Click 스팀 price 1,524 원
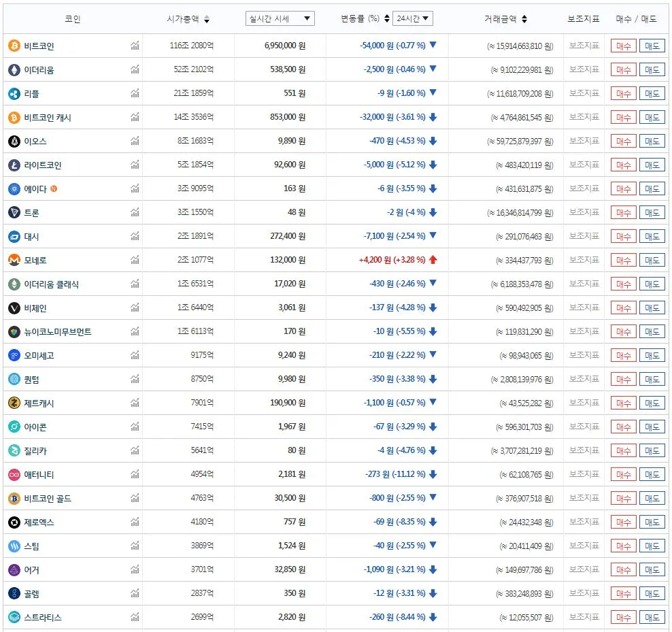Viewport: 672px width, 632px height. 292,546
